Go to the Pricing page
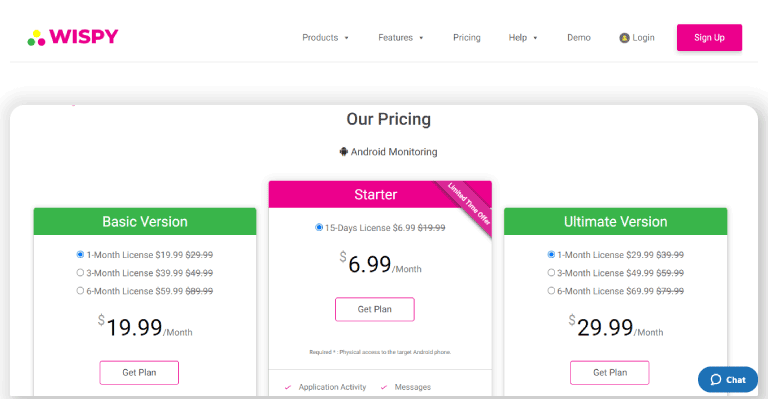This screenshot has width=768, height=399. (467, 38)
